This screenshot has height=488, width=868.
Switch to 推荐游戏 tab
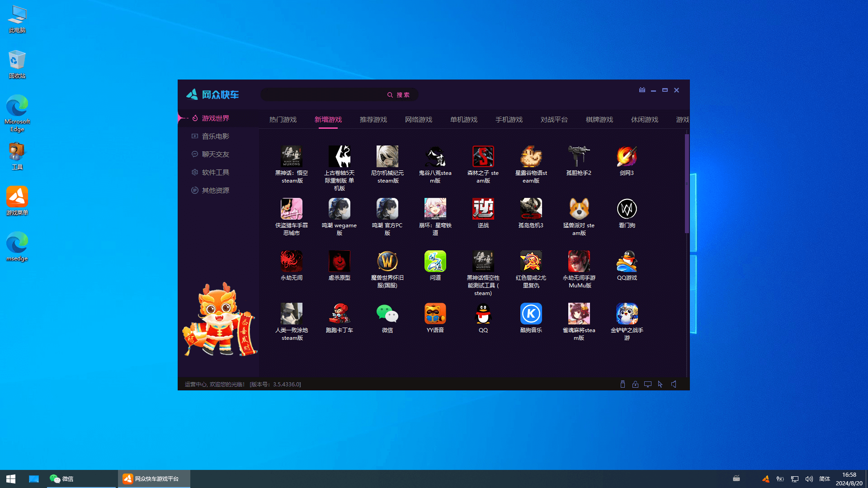(373, 120)
